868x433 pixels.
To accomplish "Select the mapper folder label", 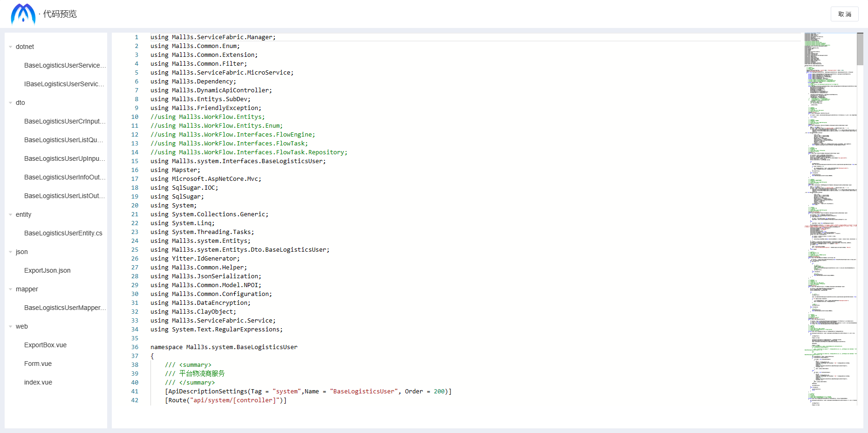I will (x=27, y=289).
